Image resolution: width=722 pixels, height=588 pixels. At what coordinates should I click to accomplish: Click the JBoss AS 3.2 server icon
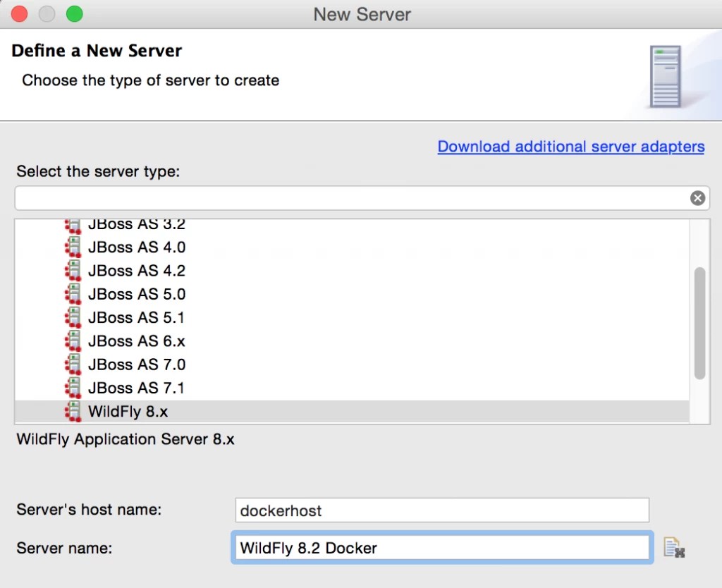[x=74, y=224]
